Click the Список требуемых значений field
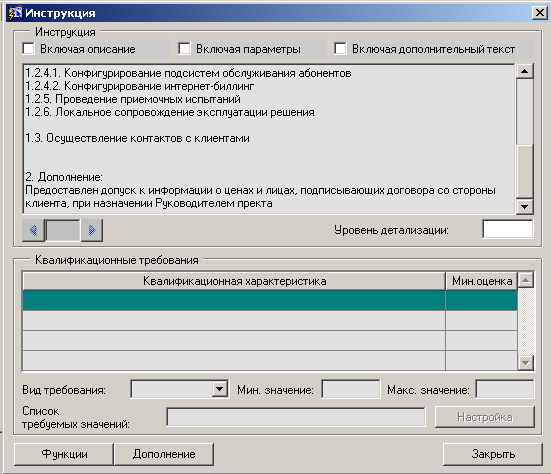 296,417
